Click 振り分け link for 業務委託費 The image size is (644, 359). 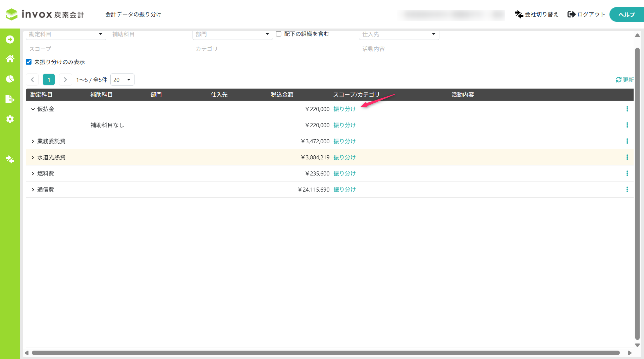point(344,141)
